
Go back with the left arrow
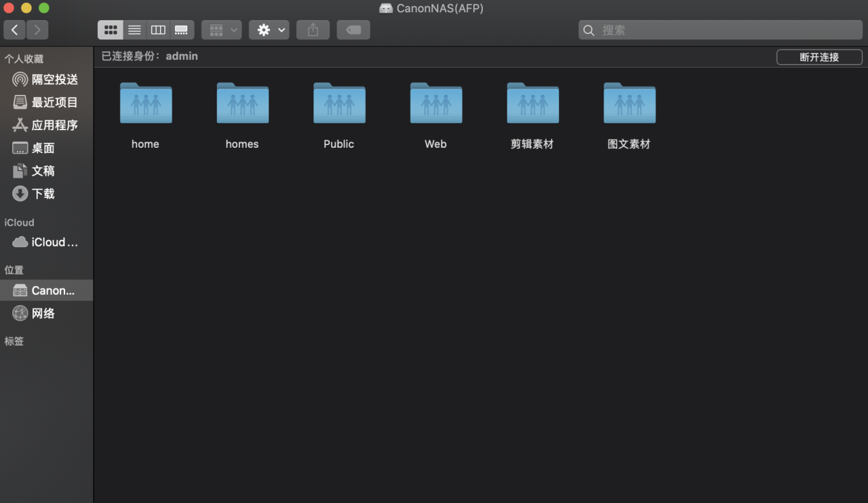coord(15,30)
